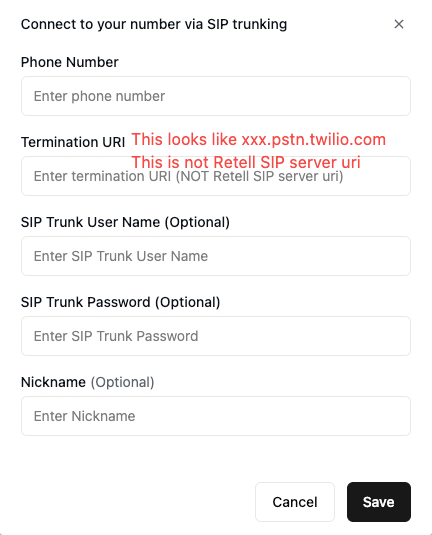Click empty space right of Phone Number label
Screen dimensions: 432x535
point(264,62)
